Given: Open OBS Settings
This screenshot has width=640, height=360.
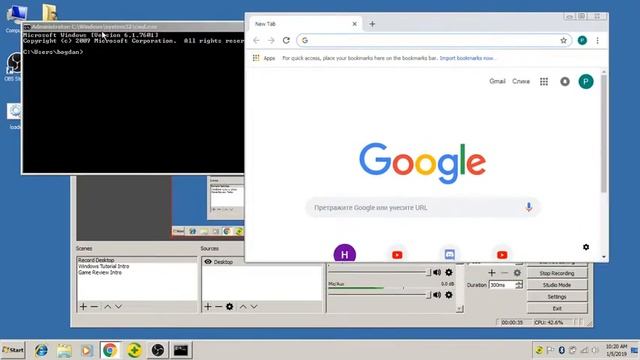Looking at the screenshot, I should (x=557, y=297).
